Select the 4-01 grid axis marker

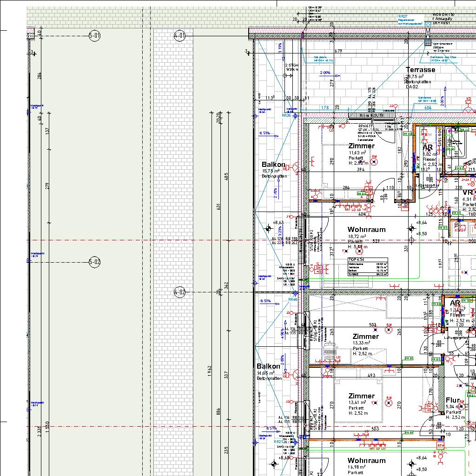[179, 35]
